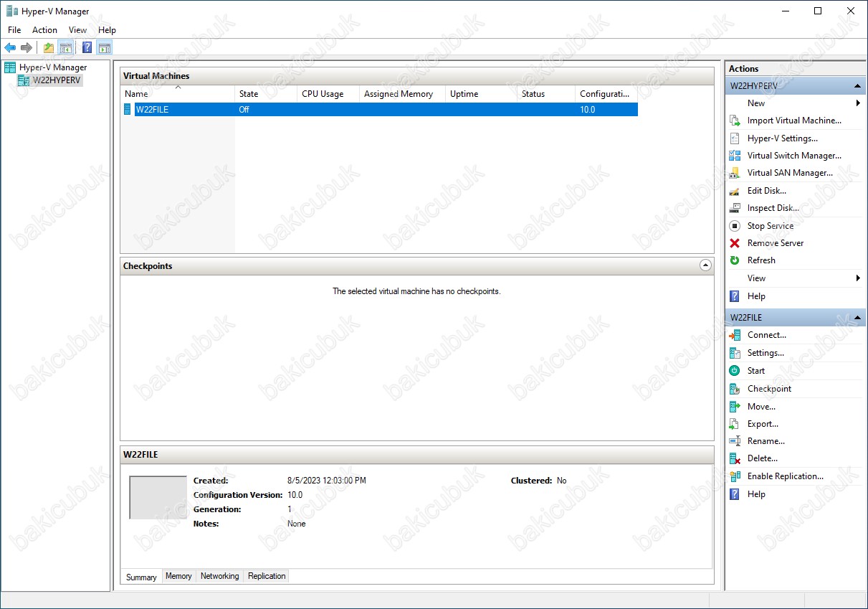
Task: Click the Hyper-V Manager title bar icon
Action: tap(12, 11)
